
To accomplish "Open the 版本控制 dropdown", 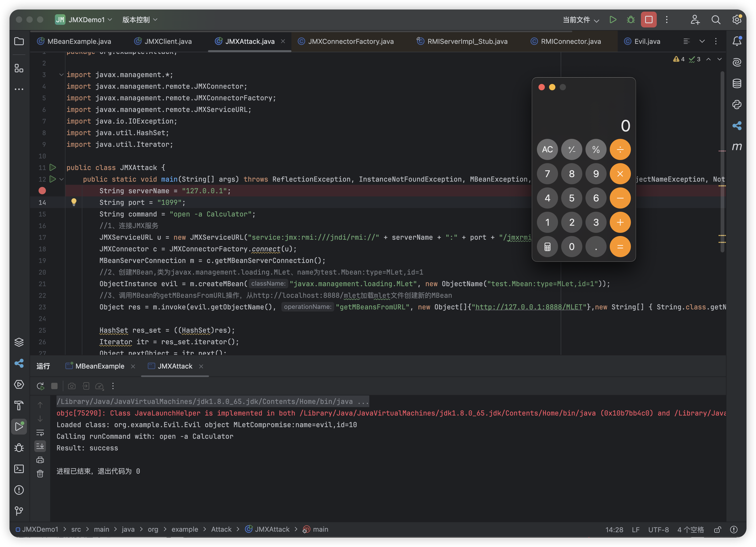I will tap(140, 20).
